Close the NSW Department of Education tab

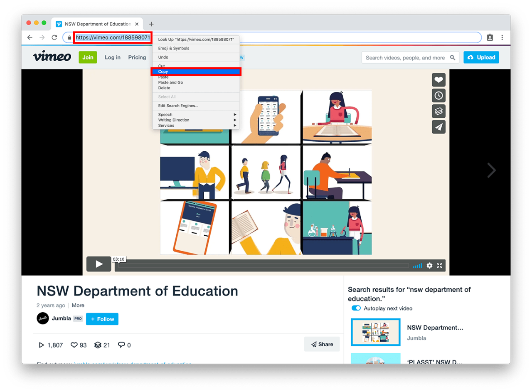tap(137, 24)
